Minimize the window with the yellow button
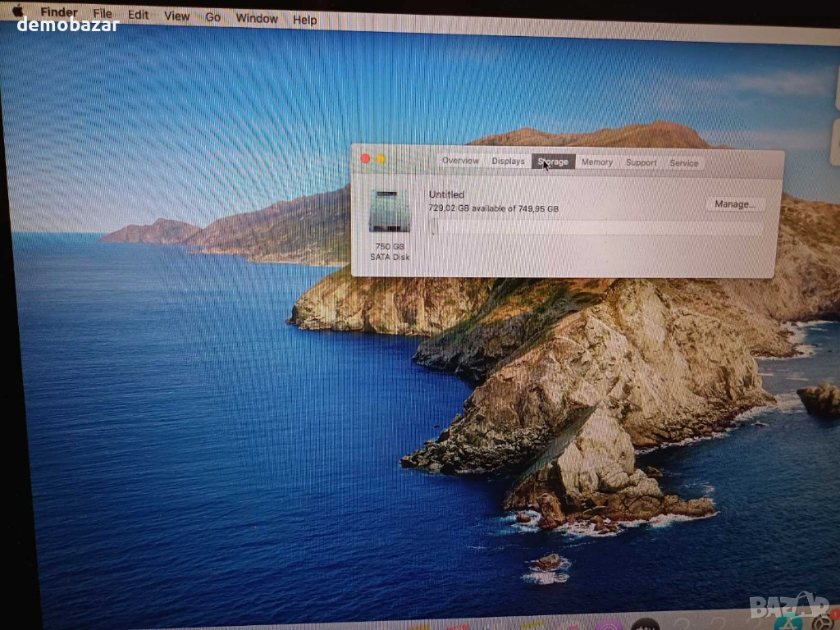 click(381, 159)
